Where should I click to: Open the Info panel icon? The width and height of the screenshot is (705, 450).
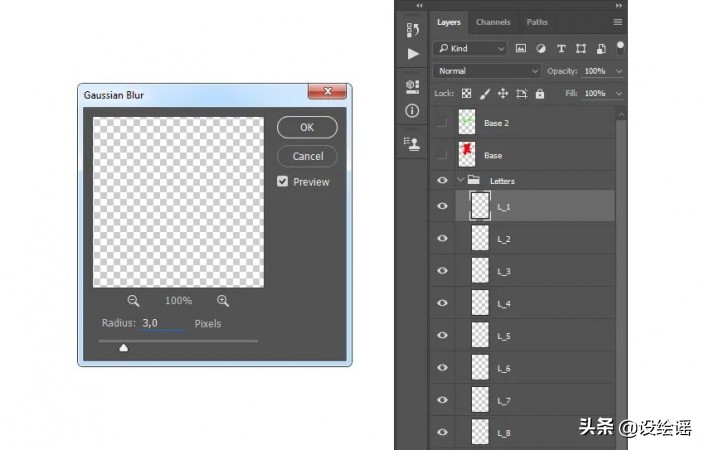tap(412, 111)
